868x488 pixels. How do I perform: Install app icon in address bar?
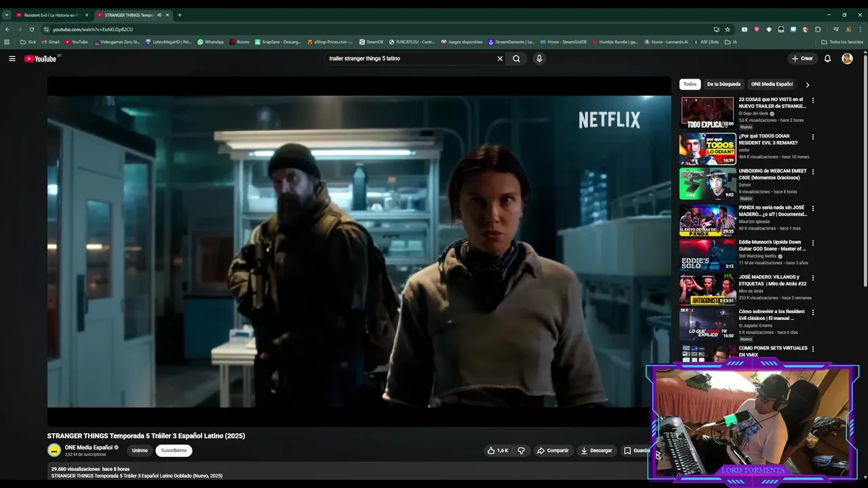click(x=717, y=29)
